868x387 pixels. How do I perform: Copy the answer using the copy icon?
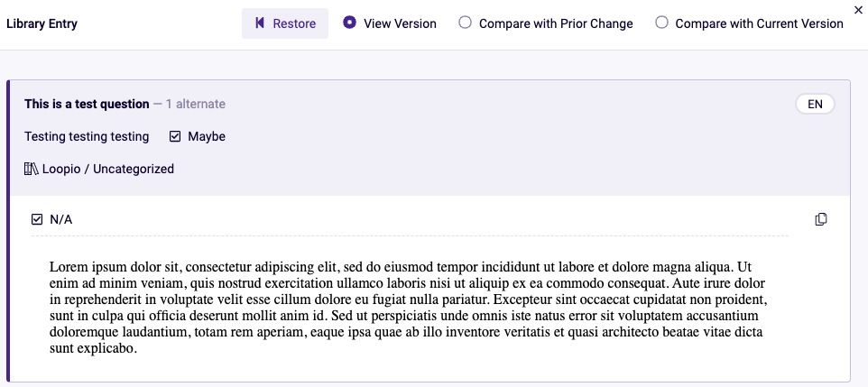821,219
